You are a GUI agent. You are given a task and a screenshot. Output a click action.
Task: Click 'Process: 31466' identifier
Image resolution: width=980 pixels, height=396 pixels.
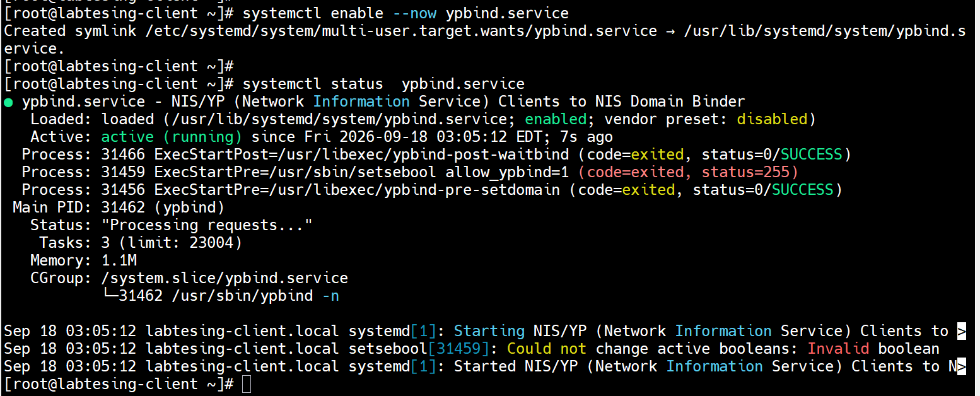pyautogui.click(x=83, y=154)
